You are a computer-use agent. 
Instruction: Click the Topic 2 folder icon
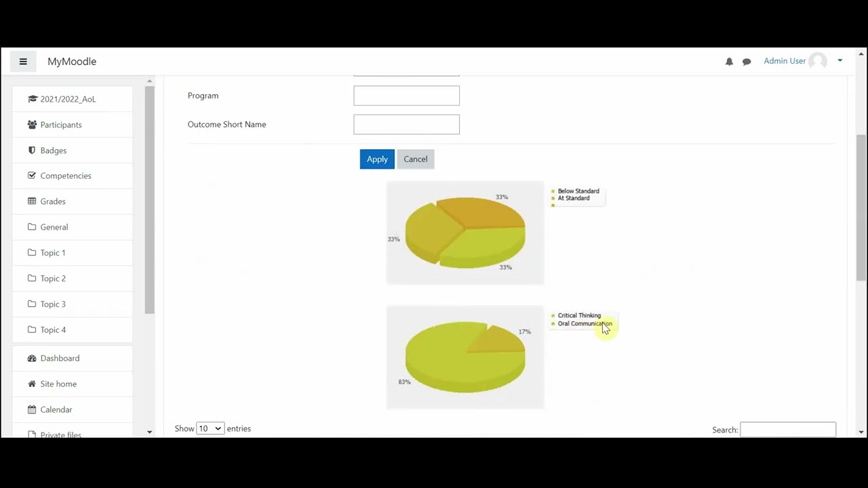click(32, 279)
